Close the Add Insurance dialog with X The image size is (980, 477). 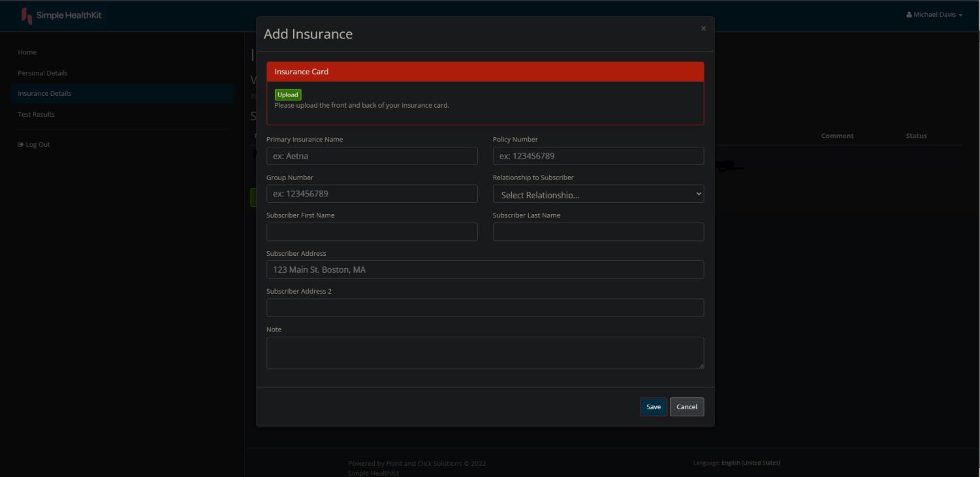click(703, 28)
